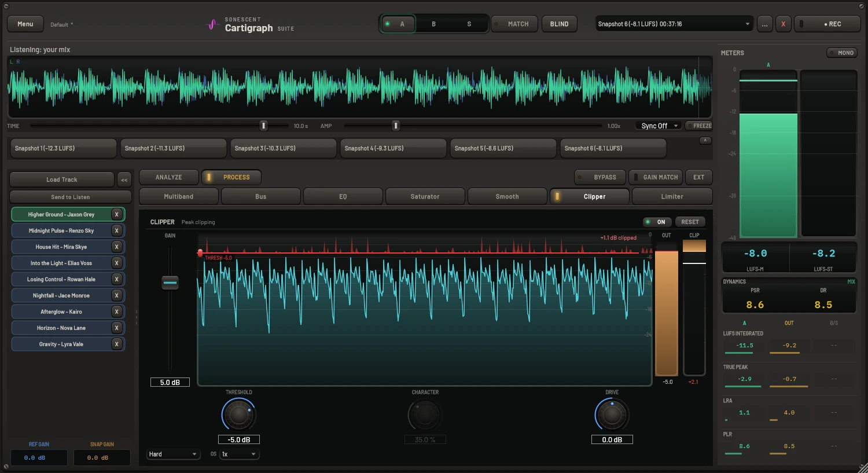Open the Default preset selector

pyautogui.click(x=62, y=24)
